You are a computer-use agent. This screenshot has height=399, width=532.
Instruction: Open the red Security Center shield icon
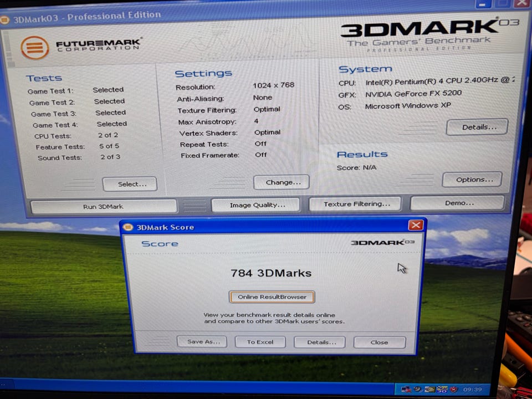pyautogui.click(x=454, y=389)
